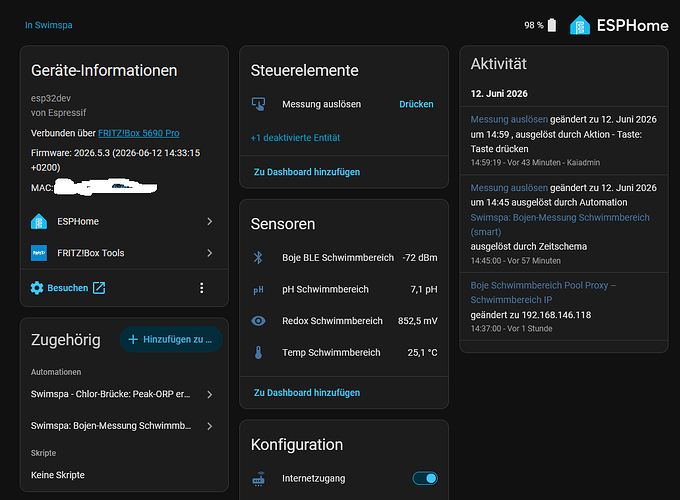Click the battery icon beside 98 %

click(552, 25)
